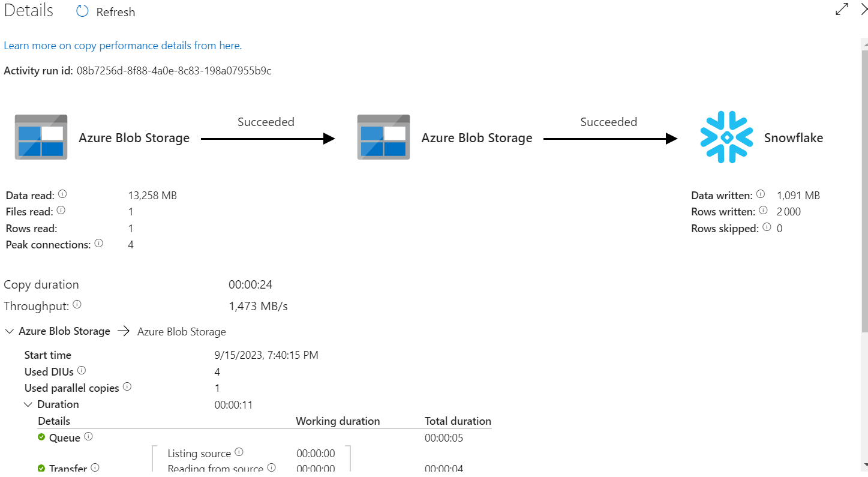Viewport: 868px width, 477px height.
Task: Click info icon next to Peak connections
Action: [99, 244]
